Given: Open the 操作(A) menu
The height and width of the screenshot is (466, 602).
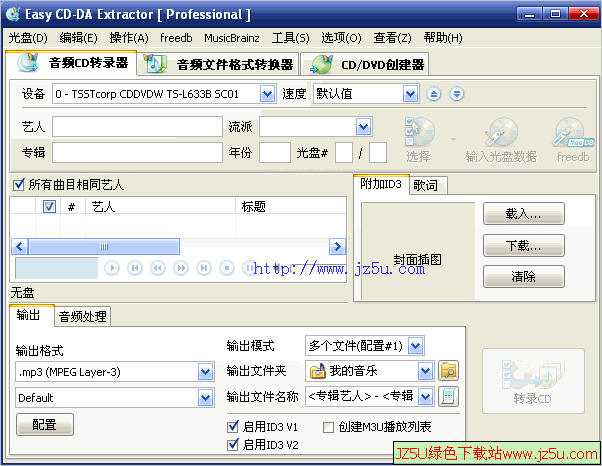Looking at the screenshot, I should tap(129, 38).
